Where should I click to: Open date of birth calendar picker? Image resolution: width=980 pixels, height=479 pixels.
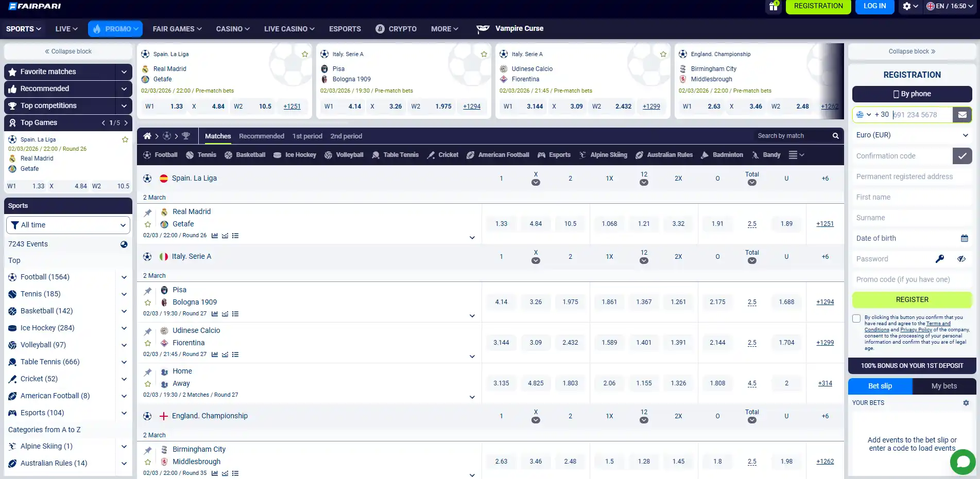[965, 238]
